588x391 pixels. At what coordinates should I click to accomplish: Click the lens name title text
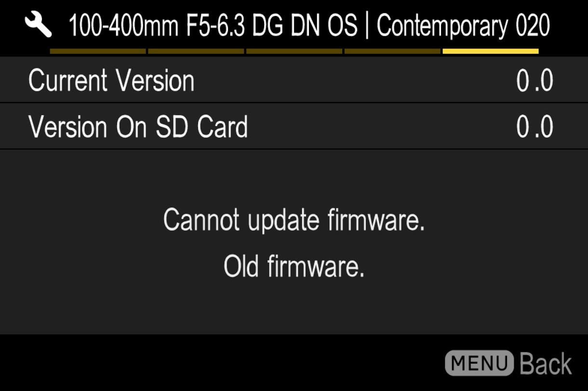click(309, 26)
